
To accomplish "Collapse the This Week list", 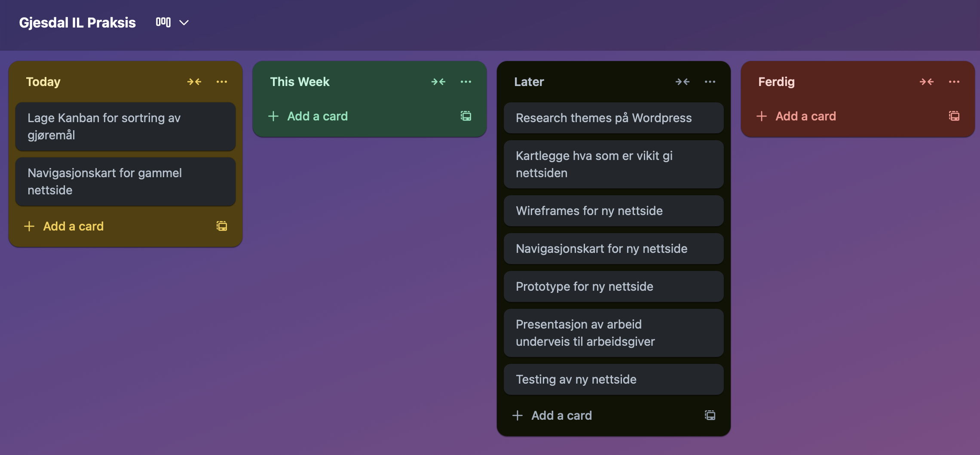I will 438,82.
